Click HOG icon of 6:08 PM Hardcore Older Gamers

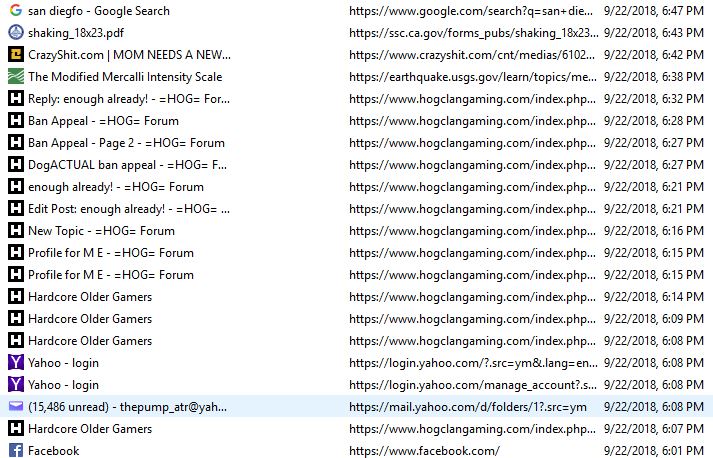16,340
